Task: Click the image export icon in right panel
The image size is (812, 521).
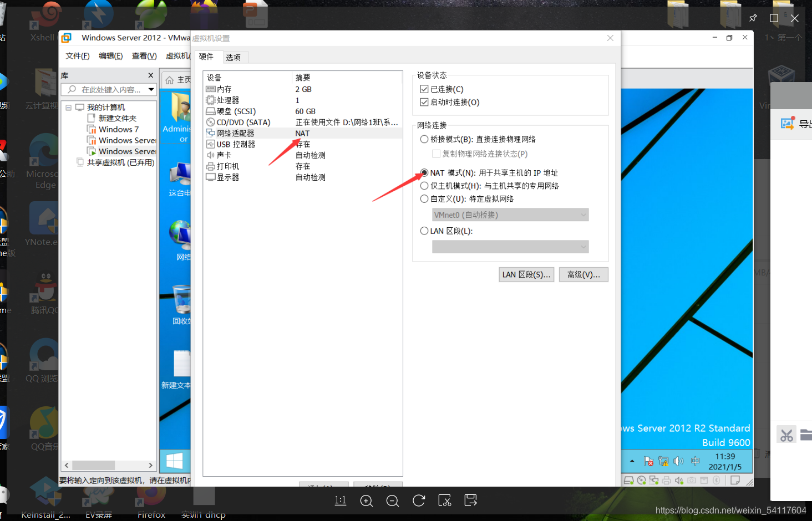Action: coord(788,124)
